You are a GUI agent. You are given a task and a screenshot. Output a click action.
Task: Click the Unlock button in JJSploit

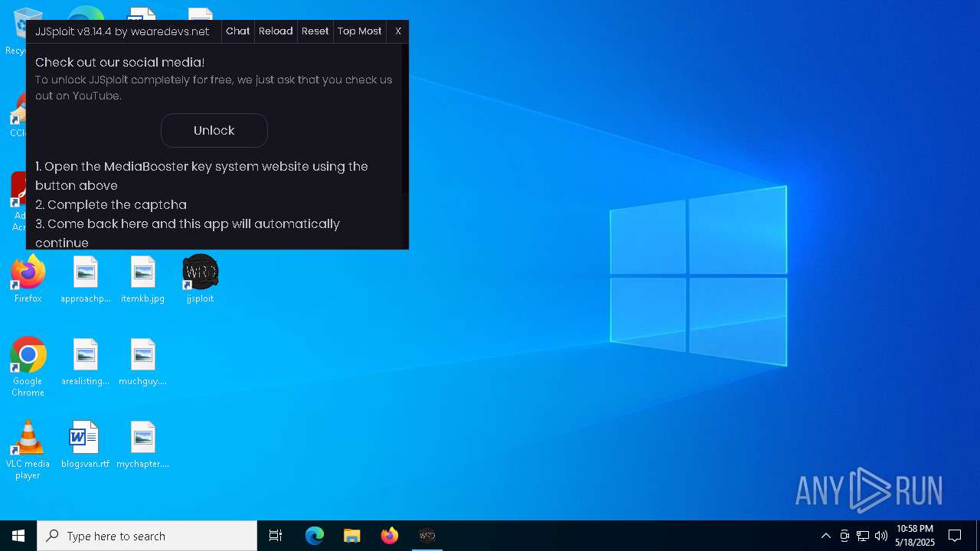(x=214, y=130)
